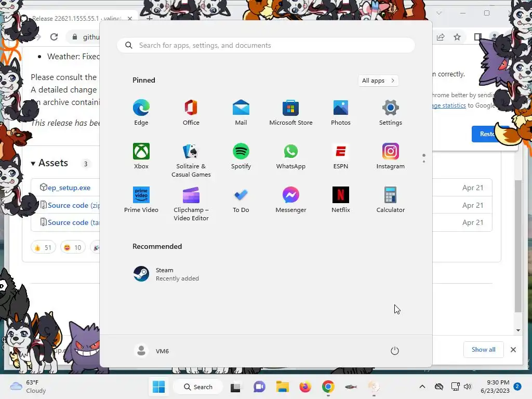Click the laugh reaction with 10
The height and width of the screenshot is (399, 532).
(73, 247)
